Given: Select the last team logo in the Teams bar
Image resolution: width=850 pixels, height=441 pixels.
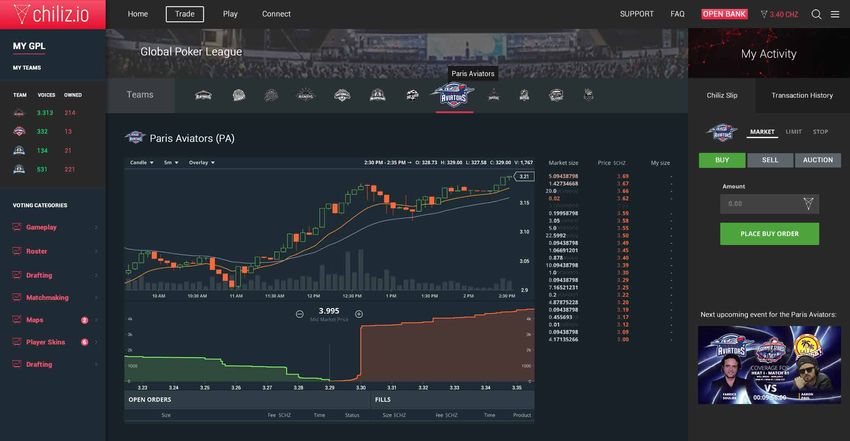Looking at the screenshot, I should point(589,95).
